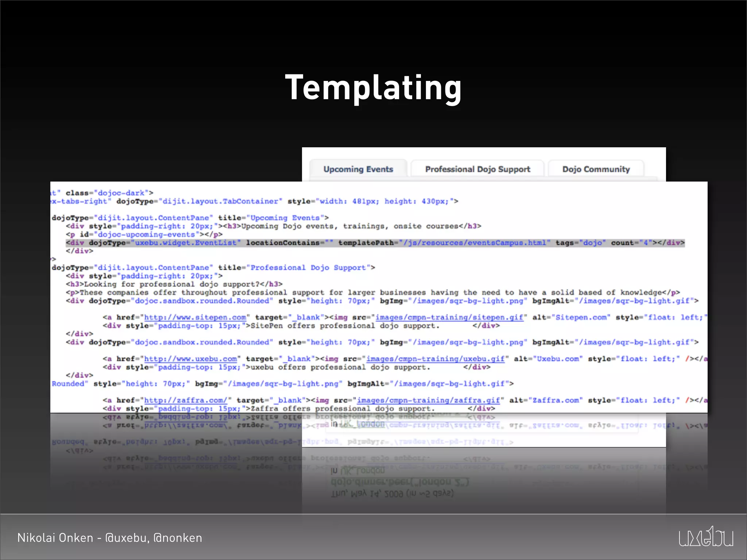Click 'SitePen offers professional dojo support.' text
Viewport: 747px width, 560px height.
(345, 326)
